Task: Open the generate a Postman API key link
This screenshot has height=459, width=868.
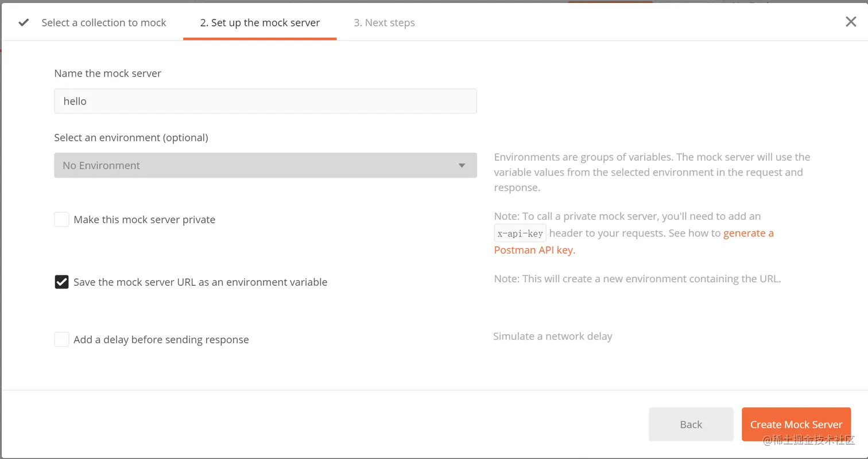Action: 748,234
